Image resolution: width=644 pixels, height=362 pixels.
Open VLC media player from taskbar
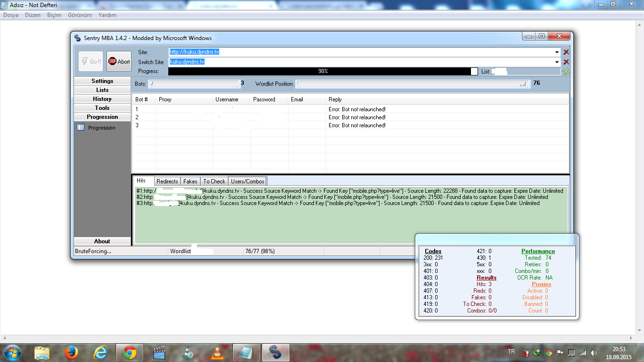point(216,352)
